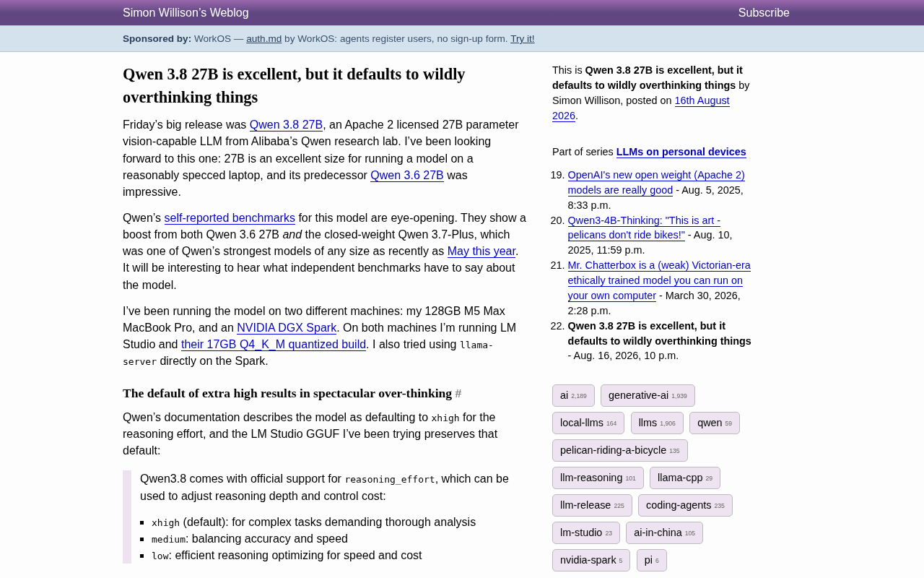
Task: Open the 'LLMs on personal devices' series link
Action: [681, 152]
